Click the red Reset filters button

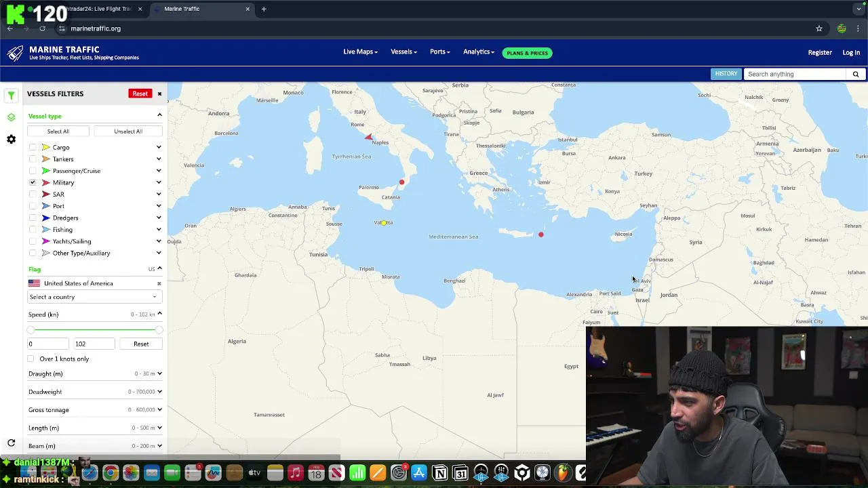tap(140, 94)
